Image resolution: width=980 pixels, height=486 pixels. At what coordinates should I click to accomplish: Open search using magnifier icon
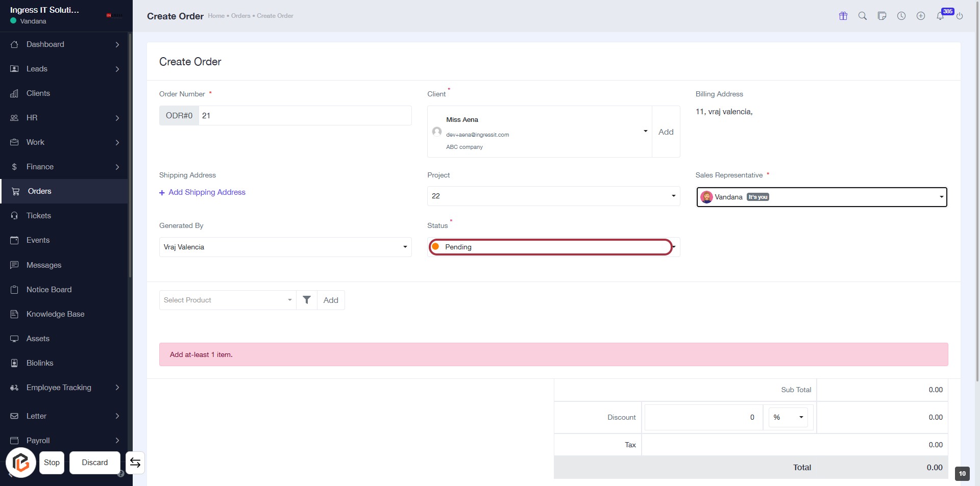(862, 16)
